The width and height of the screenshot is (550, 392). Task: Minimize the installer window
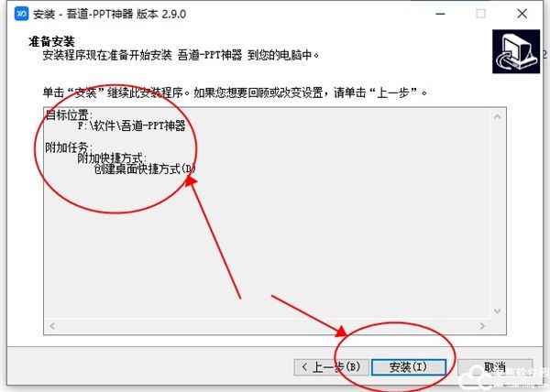(441, 14)
